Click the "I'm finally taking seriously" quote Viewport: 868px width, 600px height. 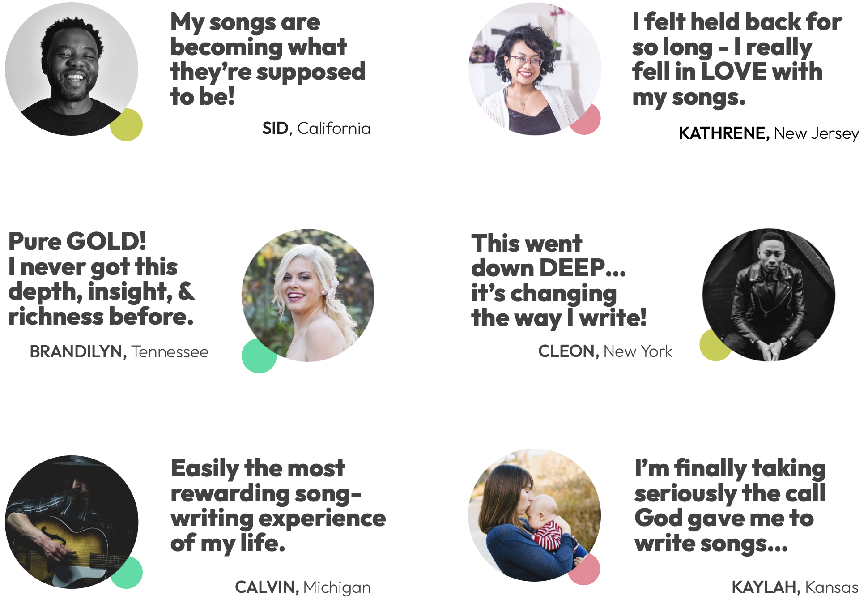(730, 505)
